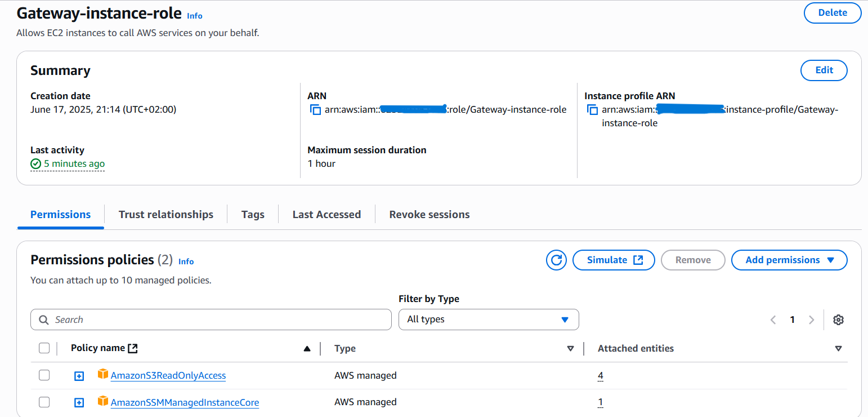
Task: Click the search magnifier icon
Action: (x=44, y=320)
